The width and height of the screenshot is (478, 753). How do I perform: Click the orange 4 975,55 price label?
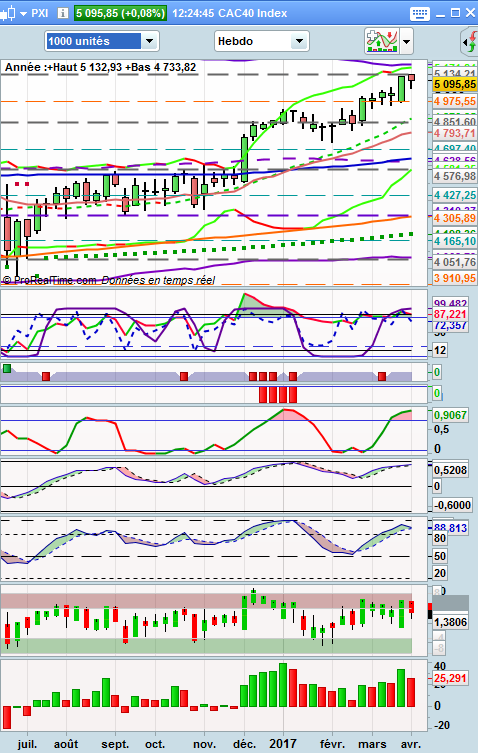pos(454,101)
